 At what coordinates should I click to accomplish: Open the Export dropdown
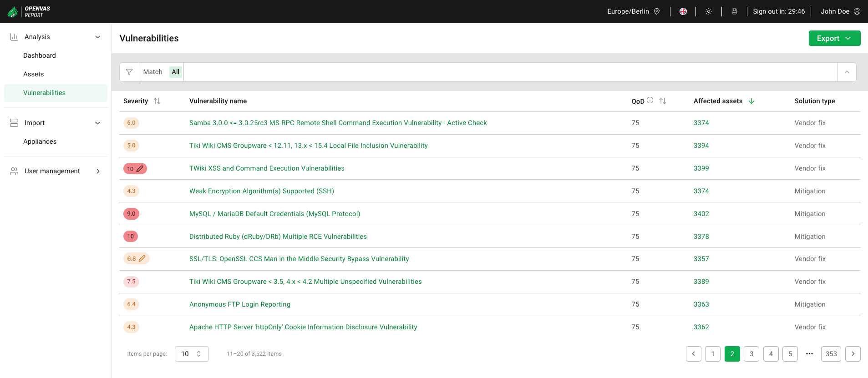[x=834, y=38]
